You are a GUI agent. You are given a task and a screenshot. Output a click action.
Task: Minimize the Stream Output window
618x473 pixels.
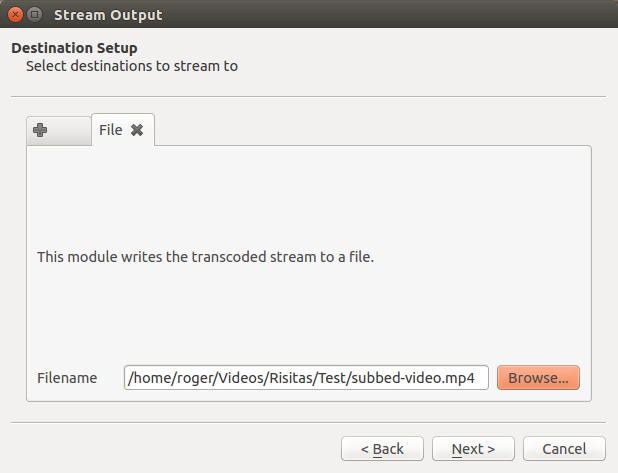(35, 15)
